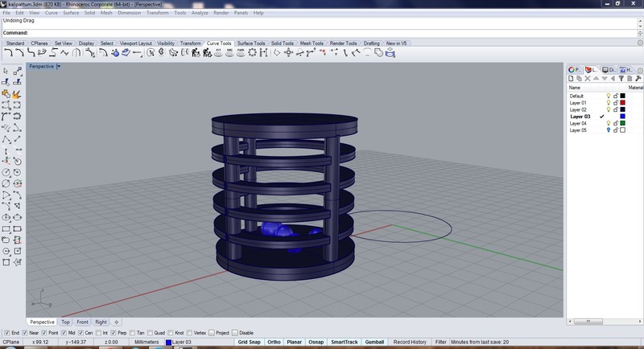Open the Perspective viewport title dropdown arrow
The width and height of the screenshot is (644, 349).
point(59,66)
